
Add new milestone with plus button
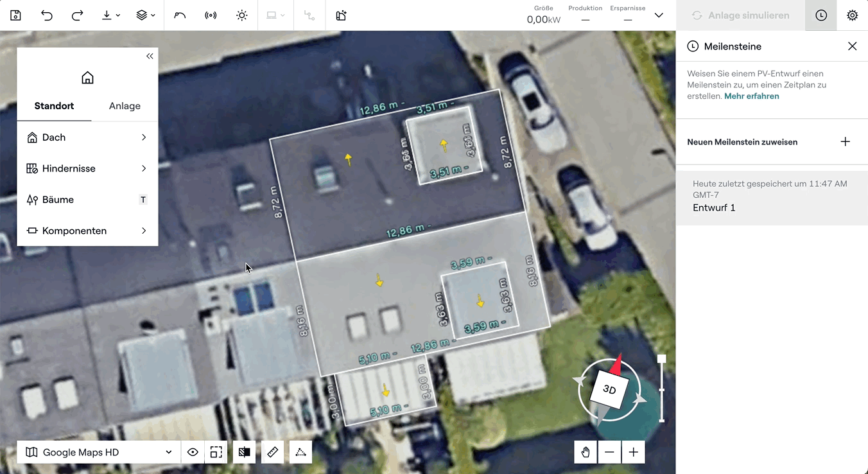[845, 142]
